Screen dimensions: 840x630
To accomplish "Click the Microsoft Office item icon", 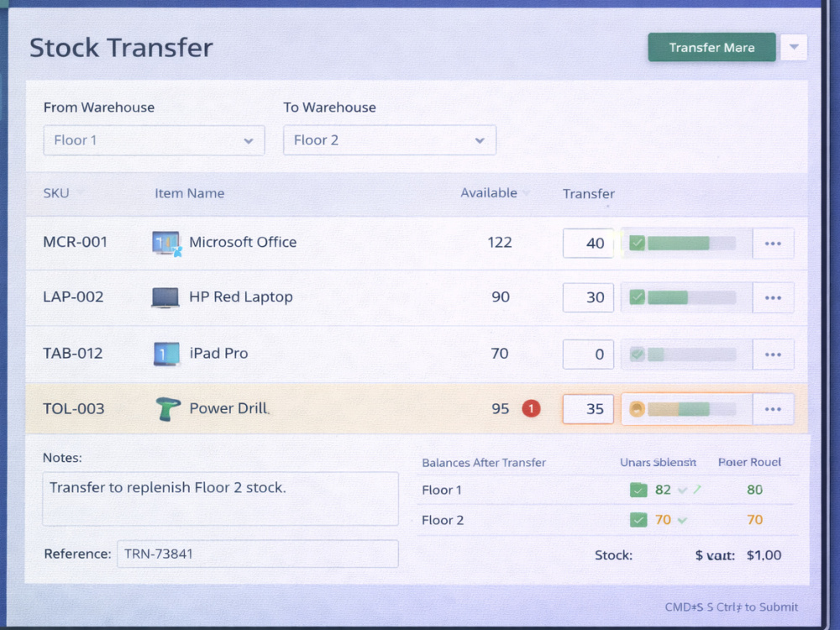I will [x=166, y=244].
